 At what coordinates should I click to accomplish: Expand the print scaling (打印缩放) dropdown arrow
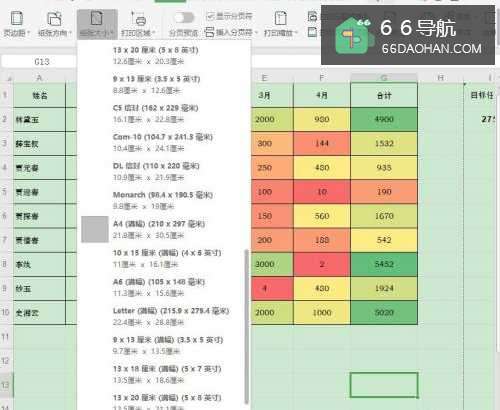[x=296, y=33]
